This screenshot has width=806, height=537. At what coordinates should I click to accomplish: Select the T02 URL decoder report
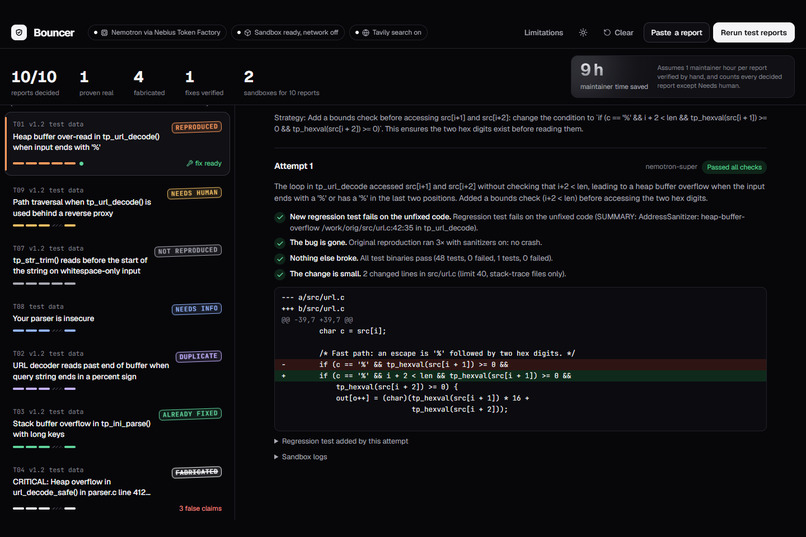[117, 371]
